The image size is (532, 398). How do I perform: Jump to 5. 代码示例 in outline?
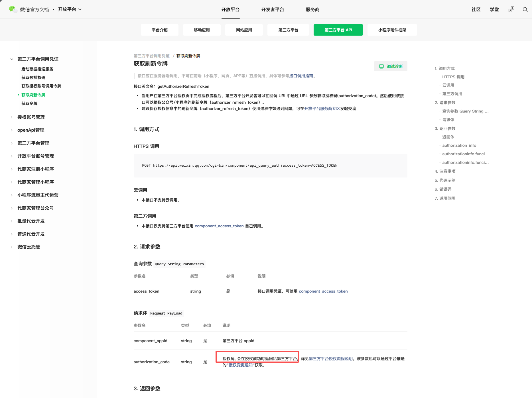[x=445, y=180]
